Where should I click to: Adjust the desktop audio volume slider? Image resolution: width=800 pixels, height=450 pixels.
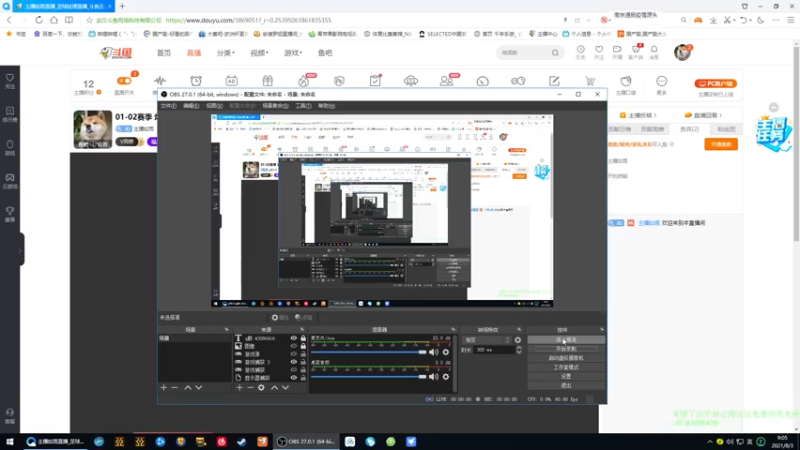pyautogui.click(x=368, y=377)
